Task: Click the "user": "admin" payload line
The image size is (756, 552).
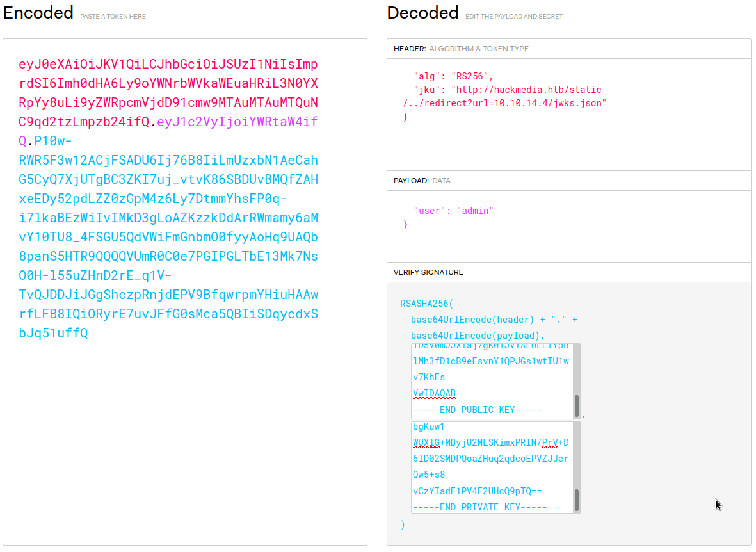Action: pyautogui.click(x=453, y=210)
